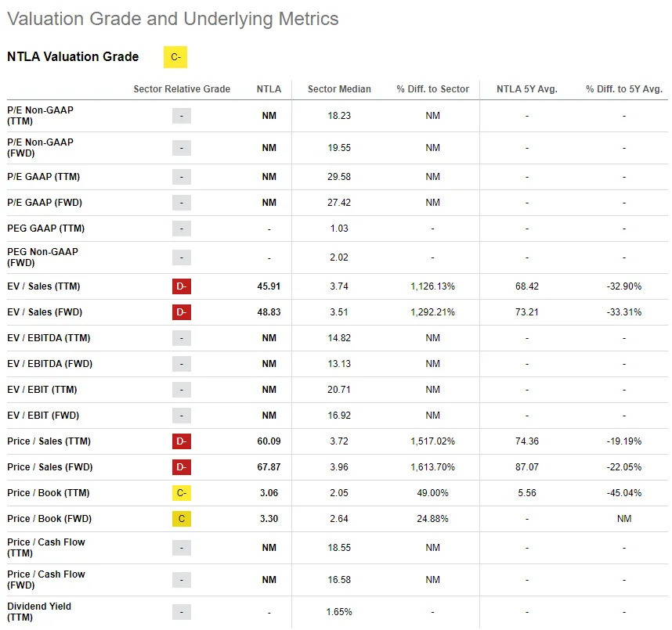
Task: Click the C- NTLA Valuation Grade badge
Action: pos(175,57)
